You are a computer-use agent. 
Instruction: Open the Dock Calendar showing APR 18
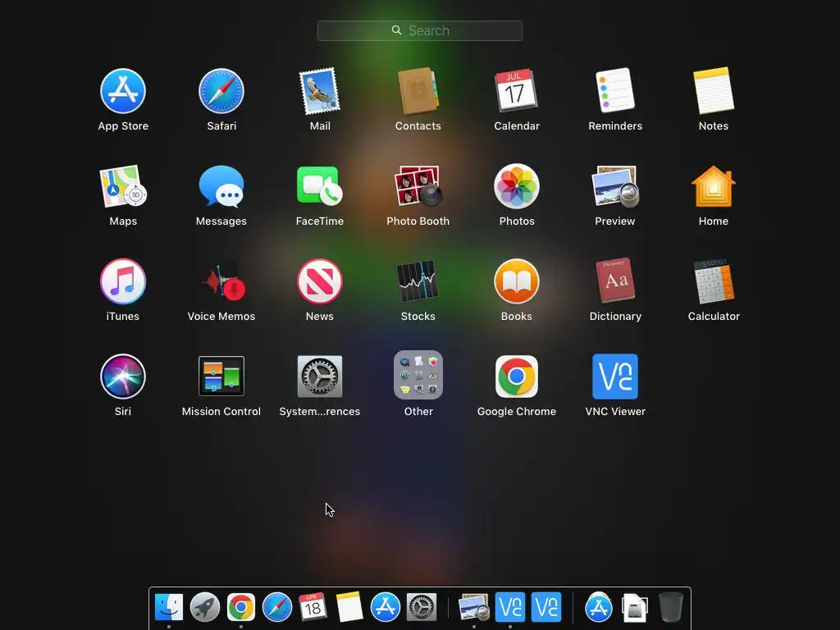(313, 606)
